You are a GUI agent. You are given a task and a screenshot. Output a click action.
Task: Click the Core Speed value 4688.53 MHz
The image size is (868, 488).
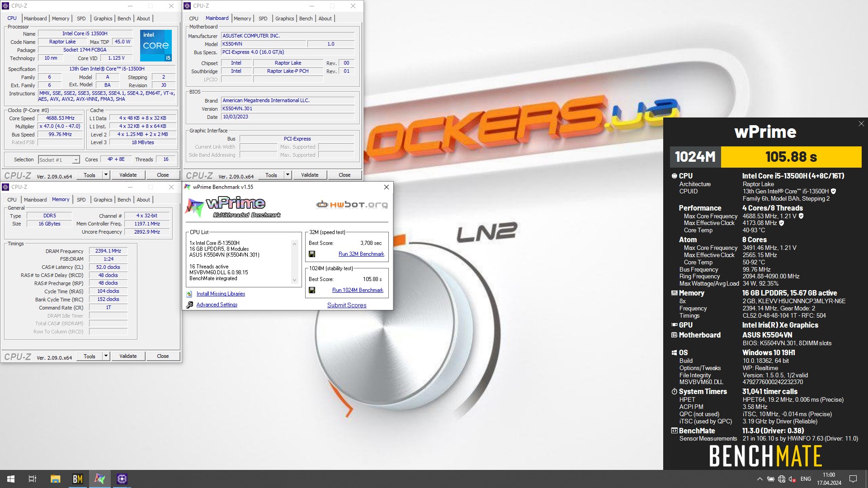pos(61,118)
